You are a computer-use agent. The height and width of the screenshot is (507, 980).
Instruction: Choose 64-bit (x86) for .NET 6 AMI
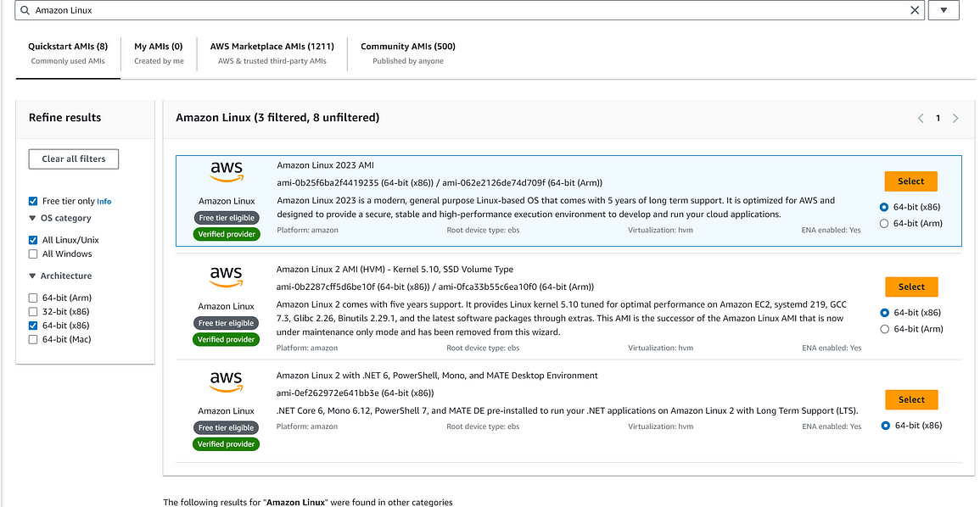tap(885, 426)
